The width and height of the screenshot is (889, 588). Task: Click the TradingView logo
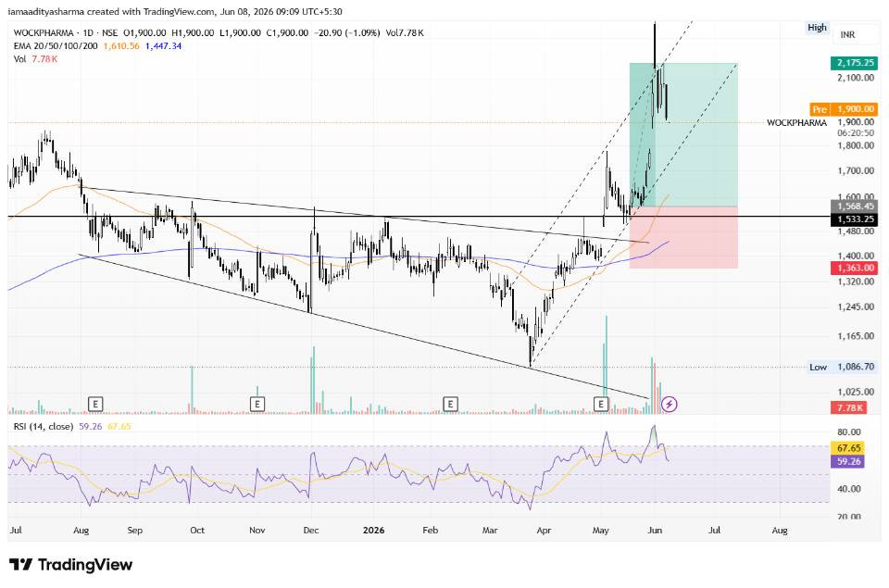coord(71,565)
